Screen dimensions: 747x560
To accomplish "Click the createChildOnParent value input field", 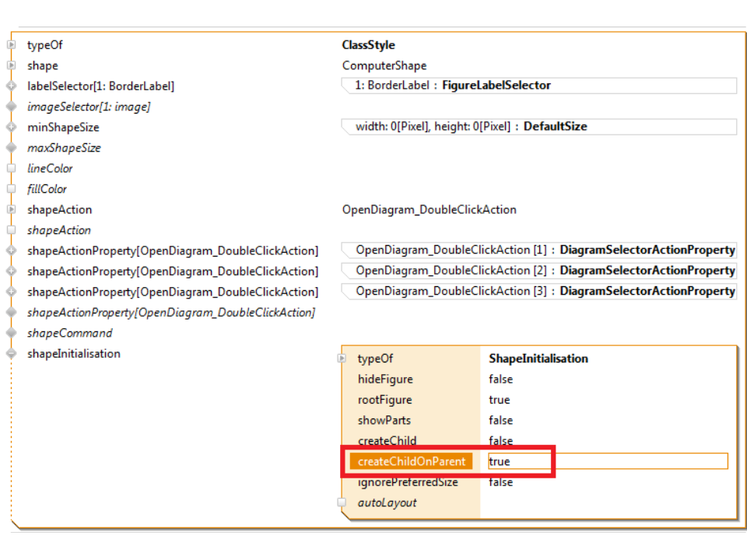I will 607,461.
